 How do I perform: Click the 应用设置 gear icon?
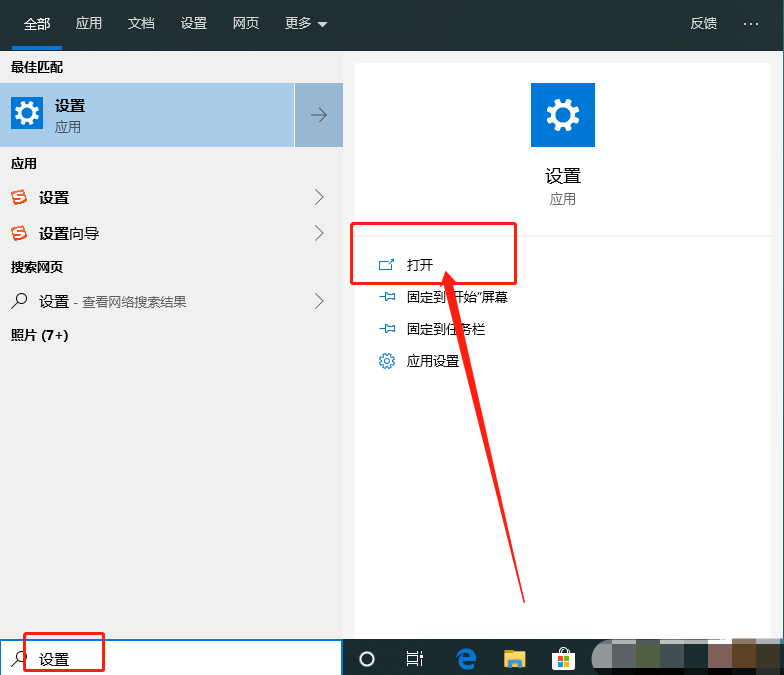coord(387,361)
